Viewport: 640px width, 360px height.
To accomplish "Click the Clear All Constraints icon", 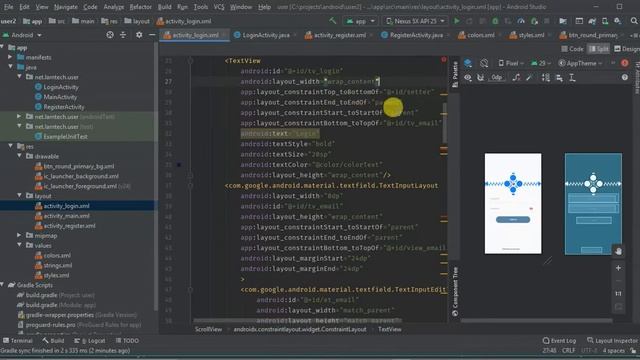I will 516,77.
